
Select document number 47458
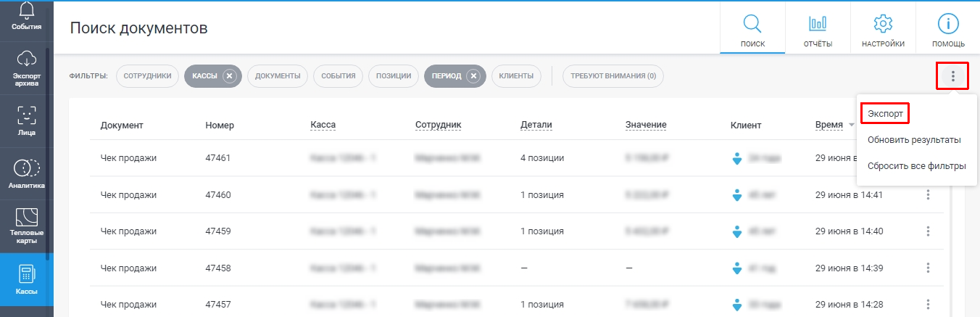click(218, 268)
